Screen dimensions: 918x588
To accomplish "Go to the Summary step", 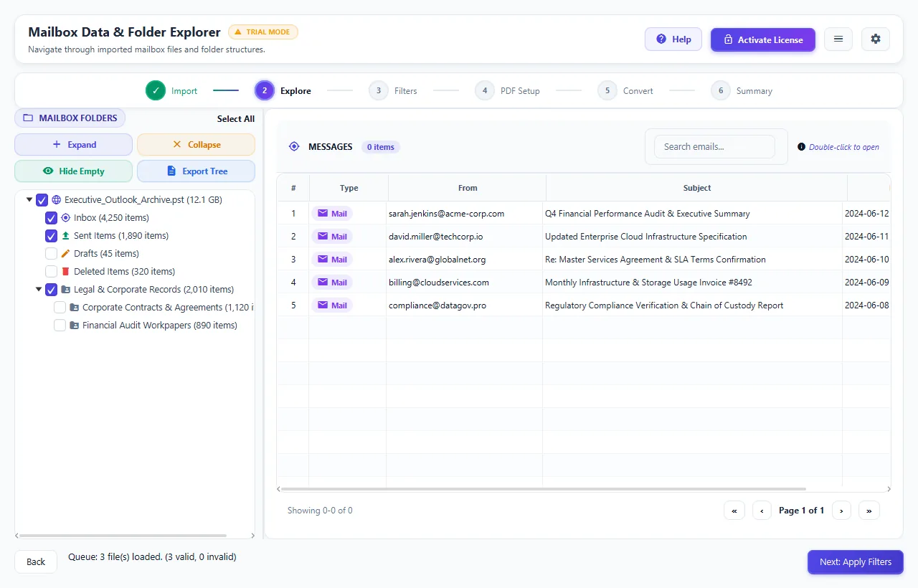I will coord(742,91).
